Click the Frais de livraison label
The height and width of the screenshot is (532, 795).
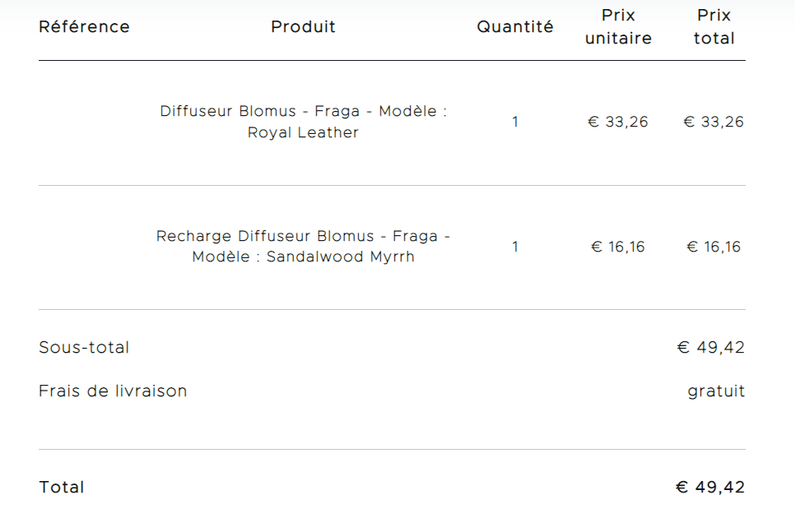(x=113, y=391)
